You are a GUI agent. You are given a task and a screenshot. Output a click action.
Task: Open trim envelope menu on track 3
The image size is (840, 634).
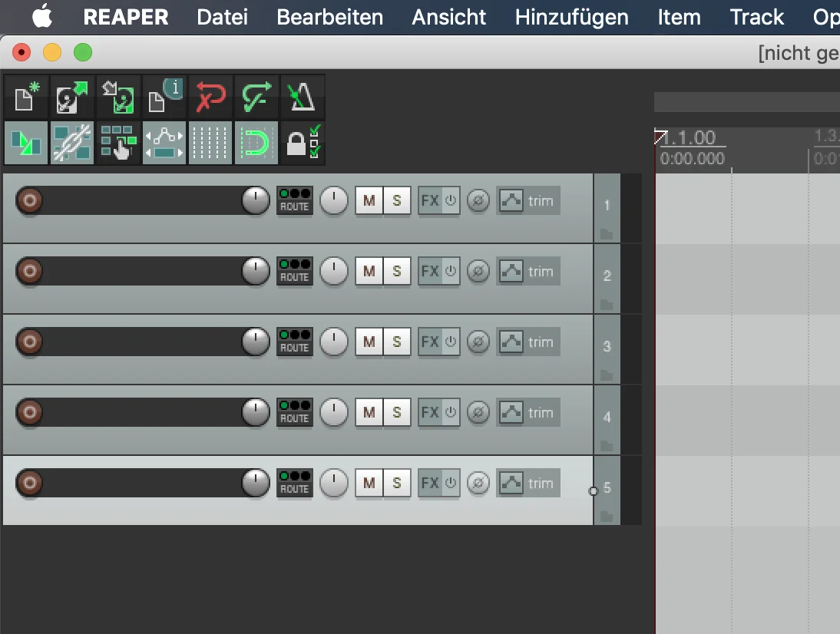[528, 342]
